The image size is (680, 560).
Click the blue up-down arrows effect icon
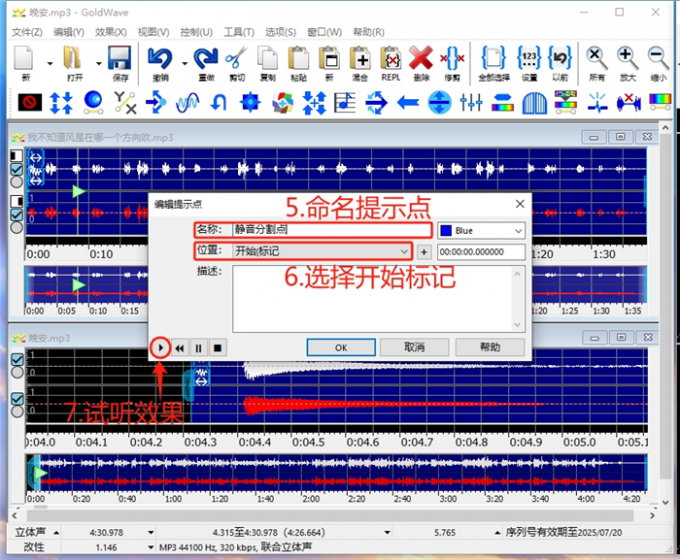(61, 103)
